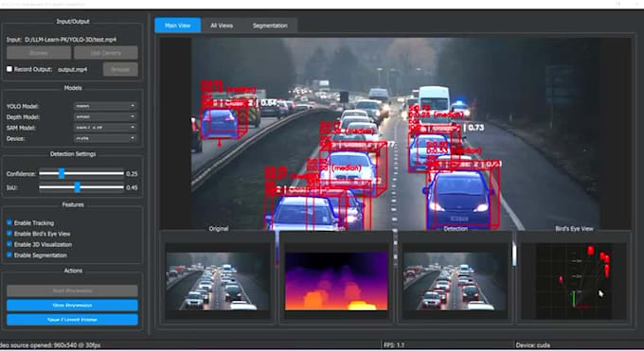
Task: Click Browse button beside output.mp4
Action: pos(120,69)
